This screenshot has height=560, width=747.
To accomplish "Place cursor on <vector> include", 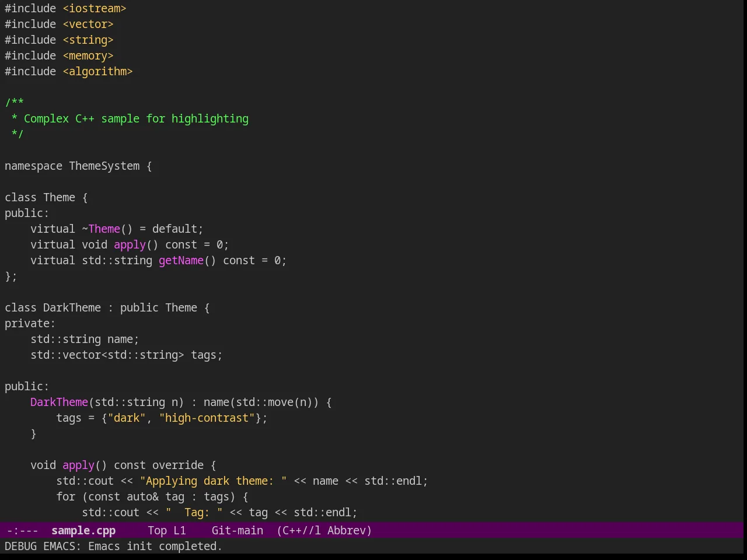I will [x=88, y=24].
